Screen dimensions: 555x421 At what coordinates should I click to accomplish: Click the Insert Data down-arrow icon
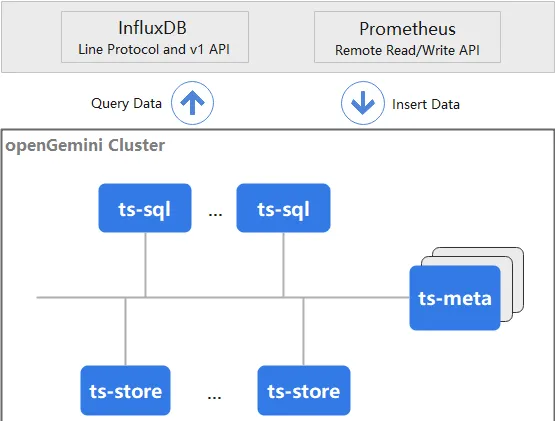[363, 103]
